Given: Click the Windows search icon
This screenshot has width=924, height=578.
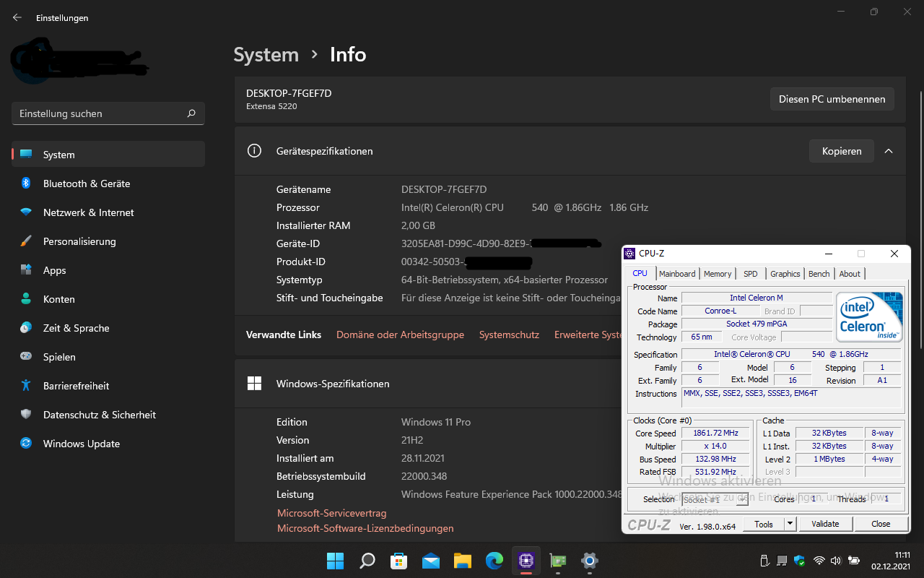Looking at the screenshot, I should tap(367, 561).
